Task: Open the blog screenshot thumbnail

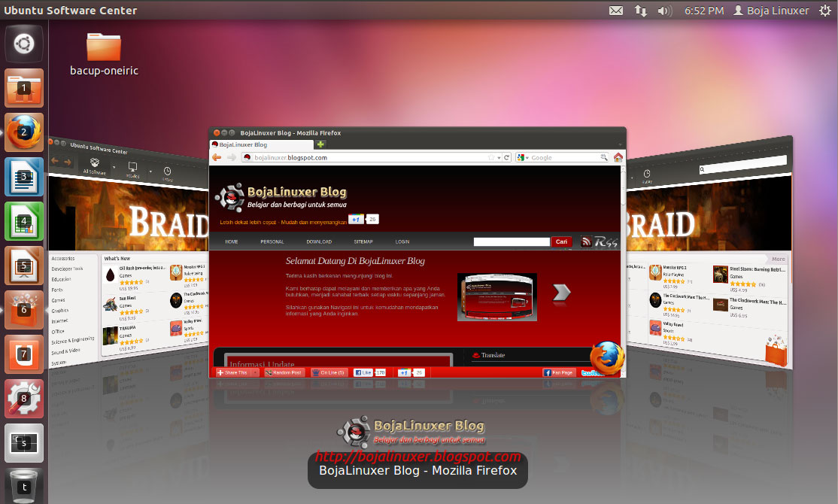Action: pyautogui.click(x=497, y=297)
